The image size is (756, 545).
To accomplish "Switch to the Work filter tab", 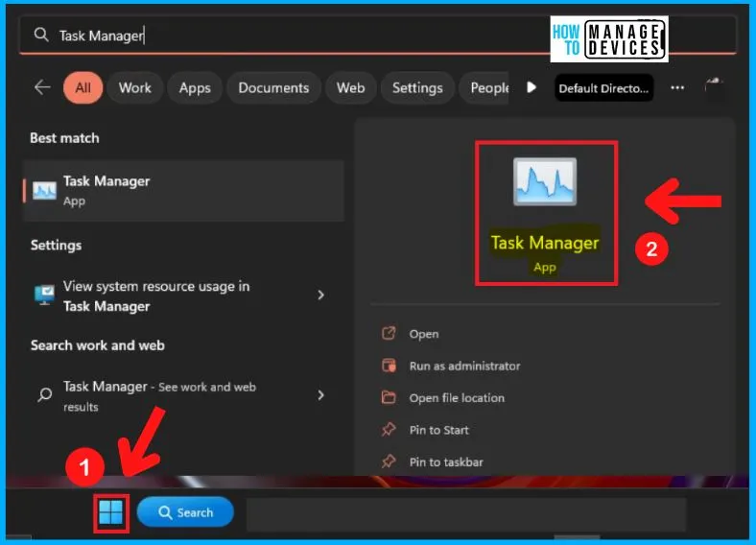I will [x=135, y=87].
